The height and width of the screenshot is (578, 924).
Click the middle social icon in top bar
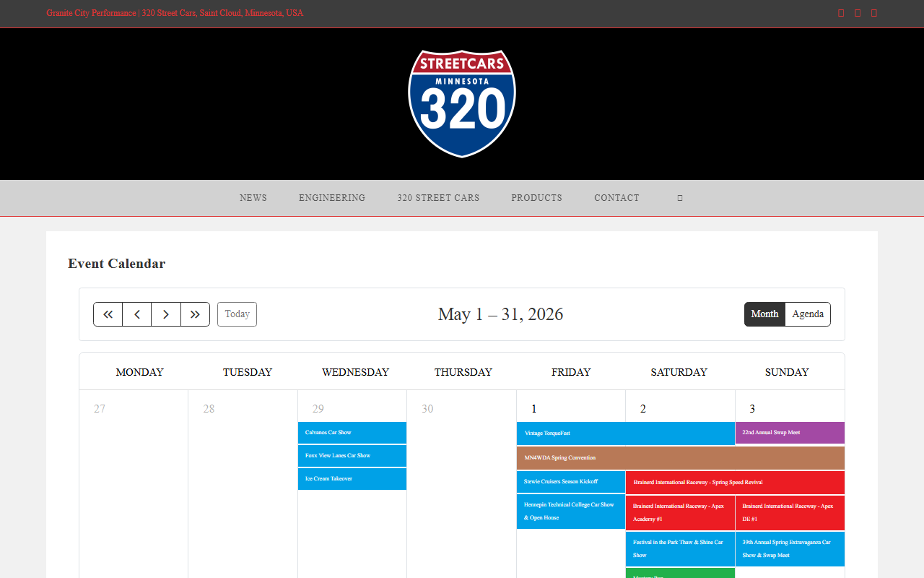point(858,13)
